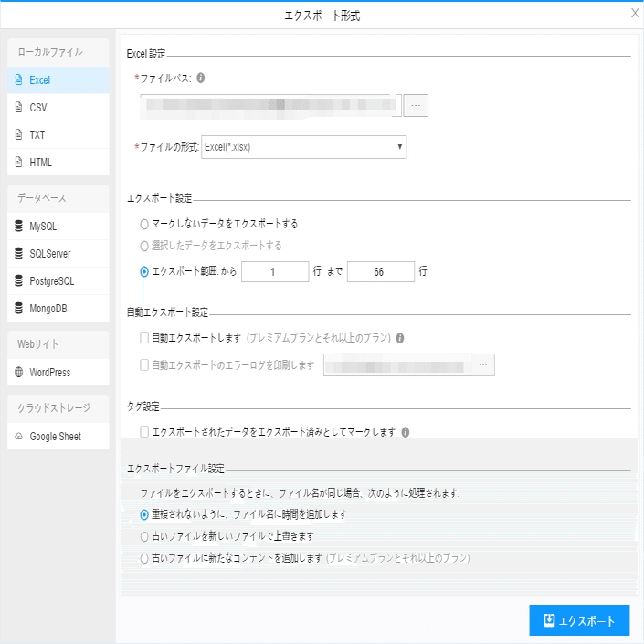644x644 pixels.
Task: Click the WordPress globe icon
Action: [x=18, y=372]
